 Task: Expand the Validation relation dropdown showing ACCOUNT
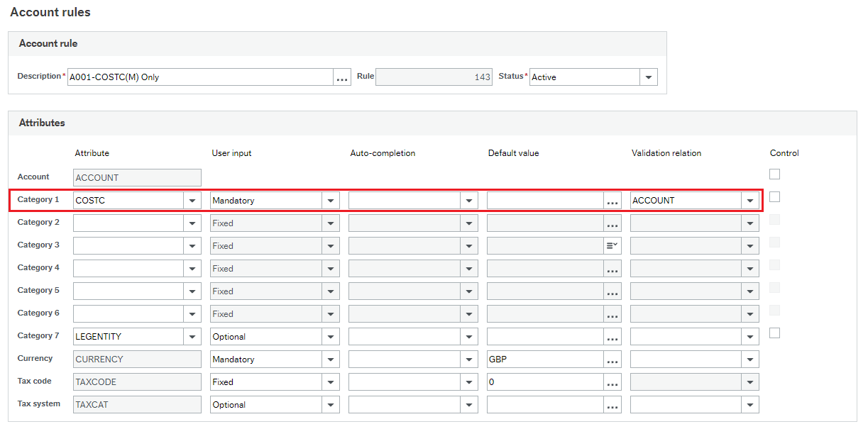pyautogui.click(x=750, y=200)
